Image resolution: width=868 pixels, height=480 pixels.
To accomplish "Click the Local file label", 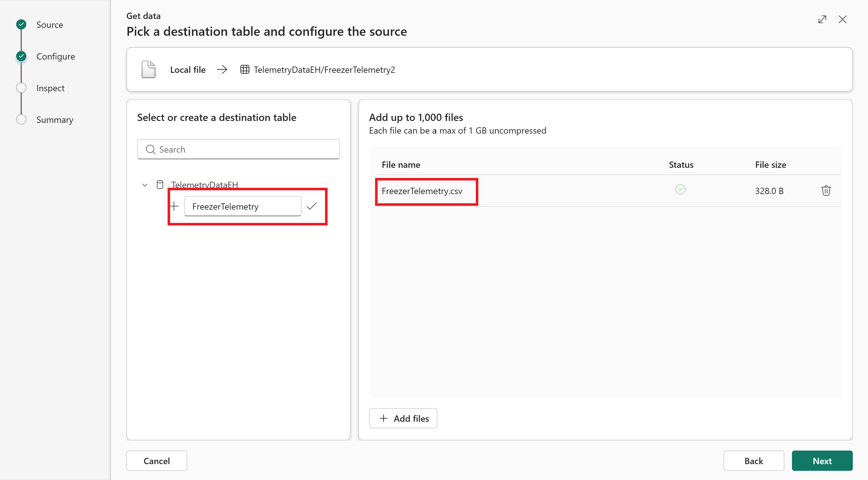I will point(188,70).
